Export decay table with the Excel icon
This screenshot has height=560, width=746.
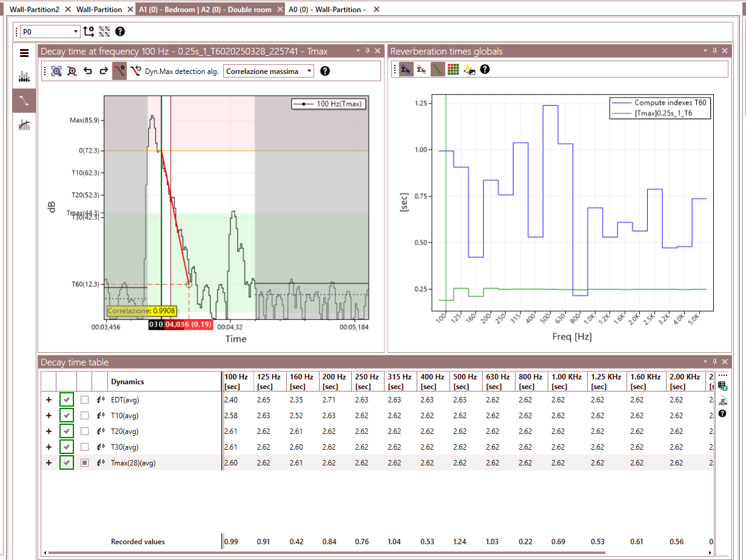pos(722,386)
